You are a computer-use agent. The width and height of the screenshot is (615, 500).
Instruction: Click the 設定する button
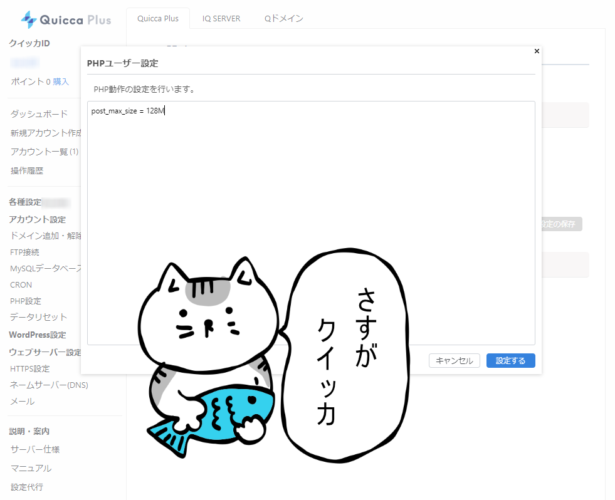tap(510, 360)
